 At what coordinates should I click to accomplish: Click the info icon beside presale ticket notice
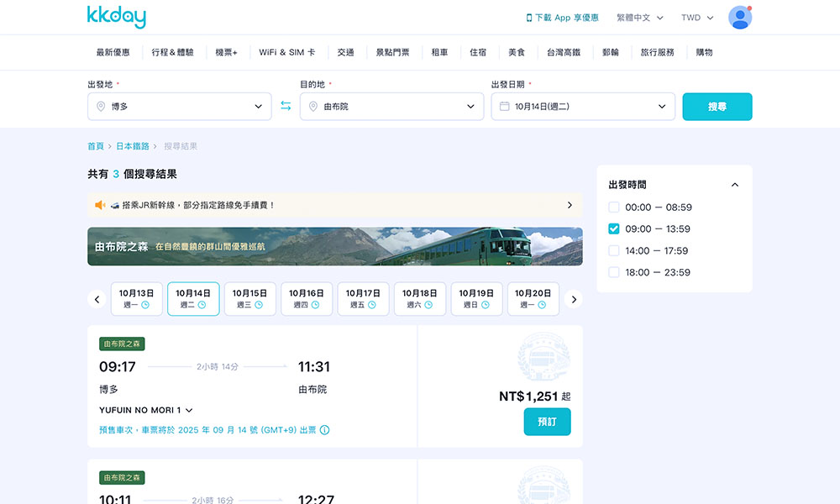point(324,430)
